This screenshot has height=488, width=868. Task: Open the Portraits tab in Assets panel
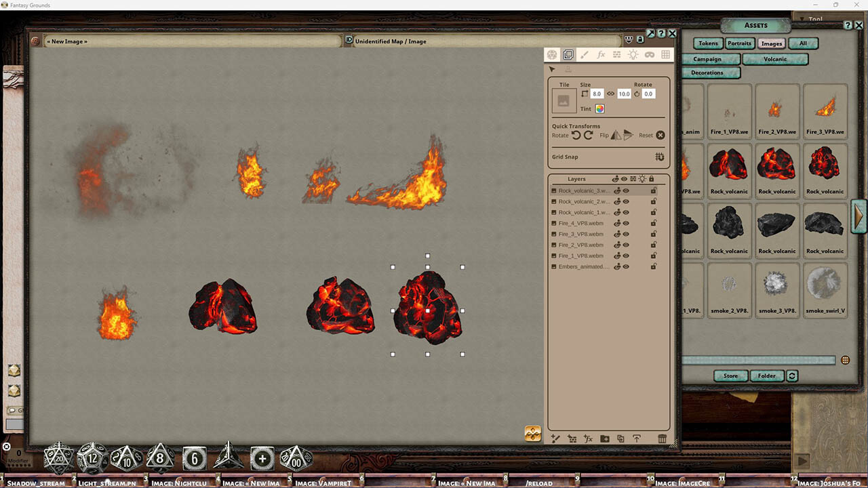pos(739,43)
